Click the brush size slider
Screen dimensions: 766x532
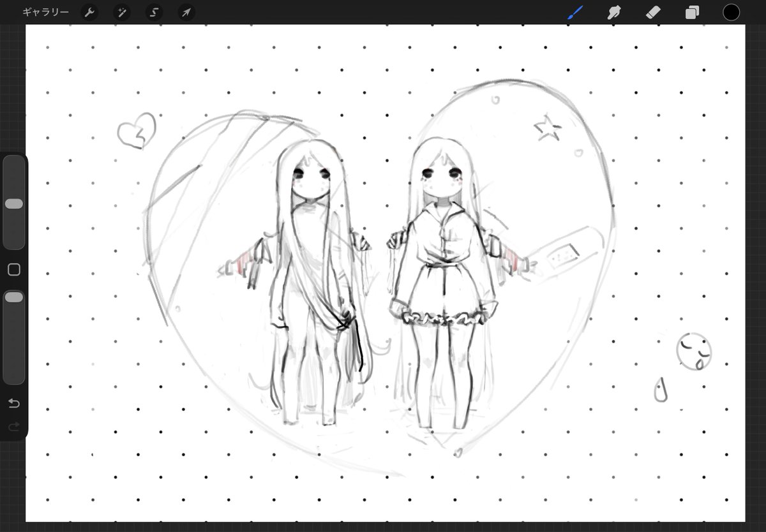14,203
